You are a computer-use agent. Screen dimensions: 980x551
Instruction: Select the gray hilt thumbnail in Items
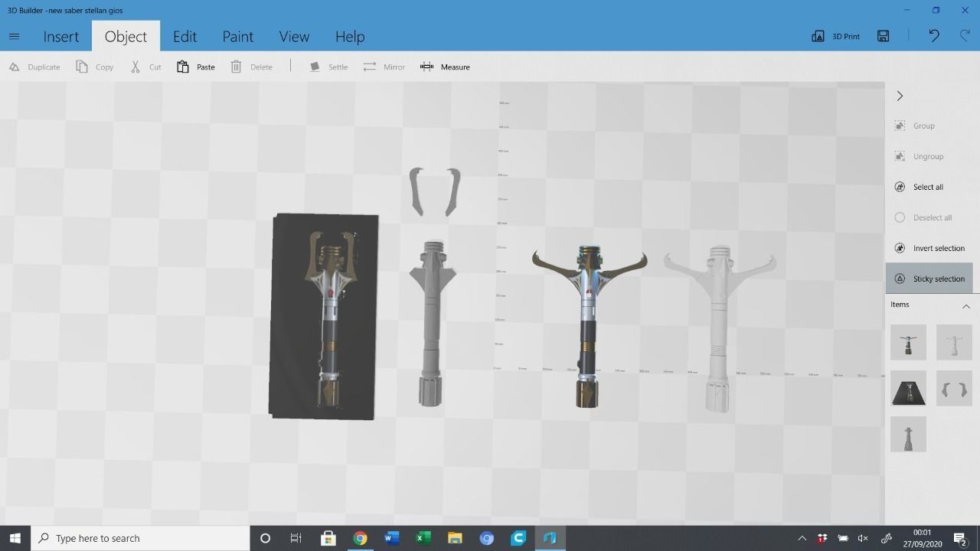pos(908,435)
